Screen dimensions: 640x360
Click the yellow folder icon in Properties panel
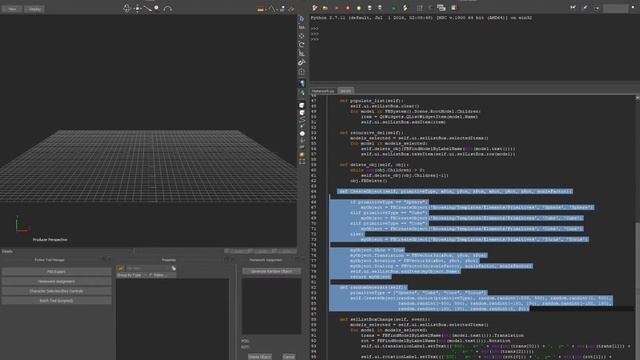120,268
